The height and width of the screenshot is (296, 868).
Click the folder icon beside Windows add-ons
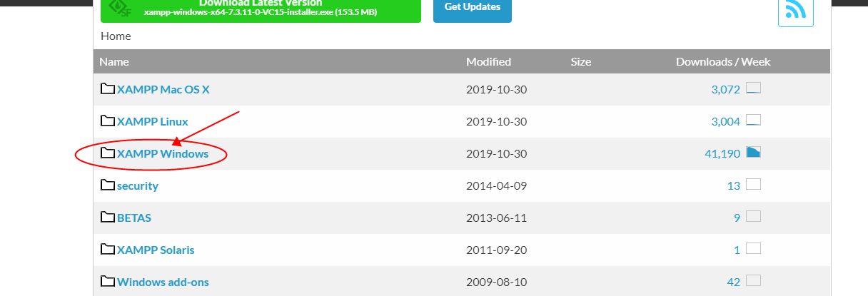108,282
